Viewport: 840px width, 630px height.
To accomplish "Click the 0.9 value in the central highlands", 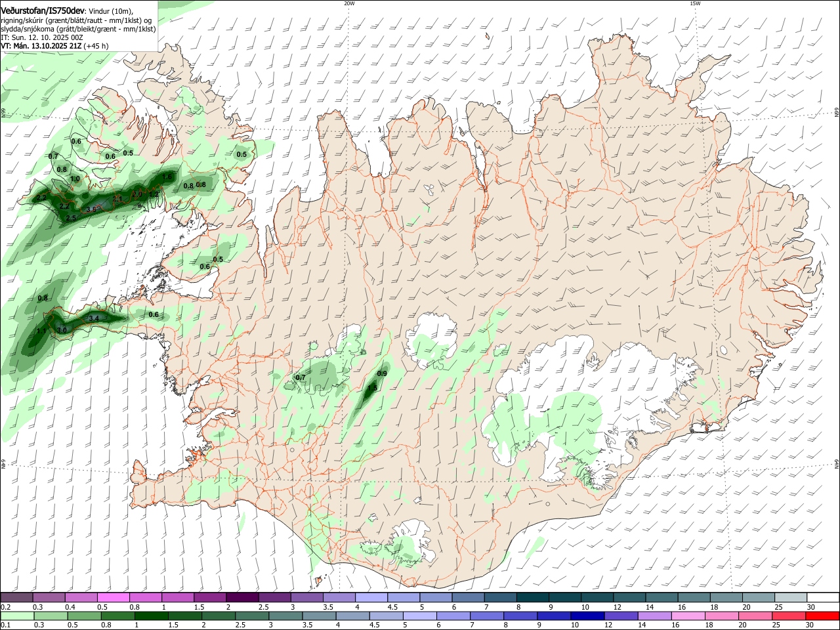I will 383,373.
